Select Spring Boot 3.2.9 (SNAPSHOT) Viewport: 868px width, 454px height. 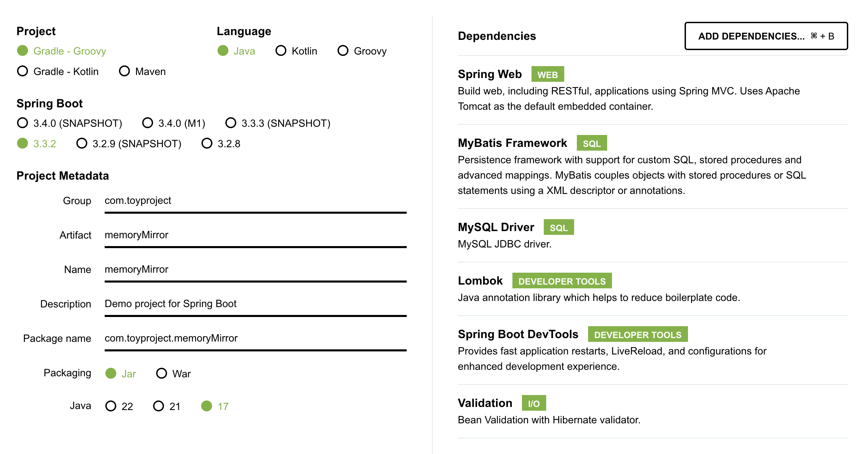click(82, 143)
